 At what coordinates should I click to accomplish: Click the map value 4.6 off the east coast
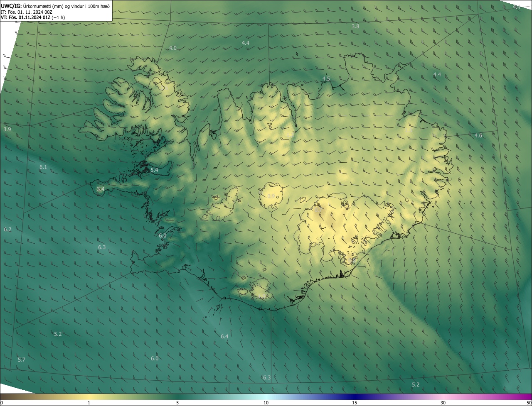(478, 135)
